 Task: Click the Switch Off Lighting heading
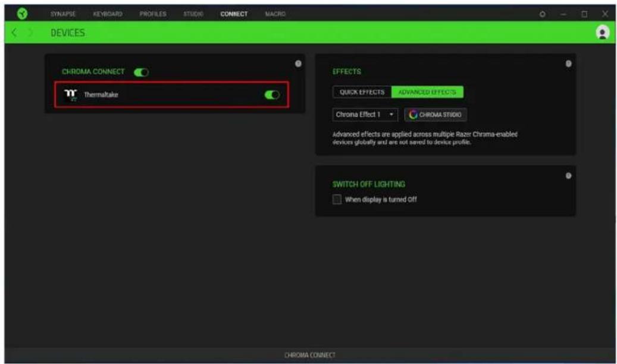[369, 184]
